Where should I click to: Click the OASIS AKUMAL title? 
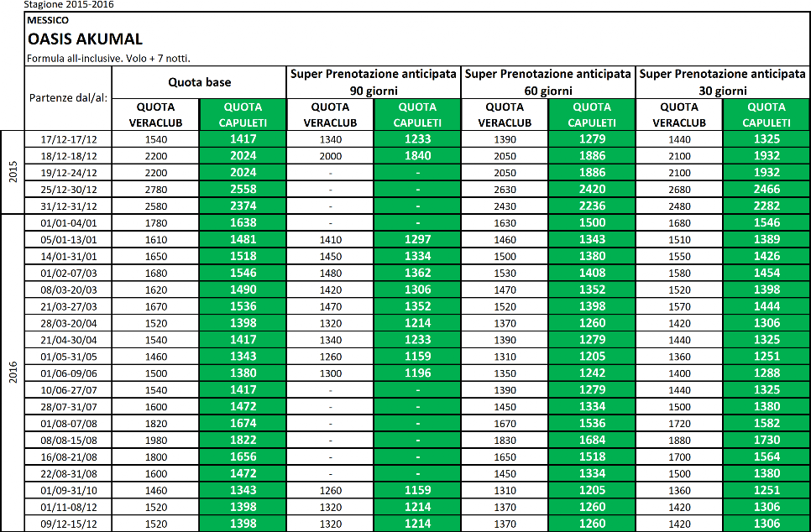tap(85, 39)
